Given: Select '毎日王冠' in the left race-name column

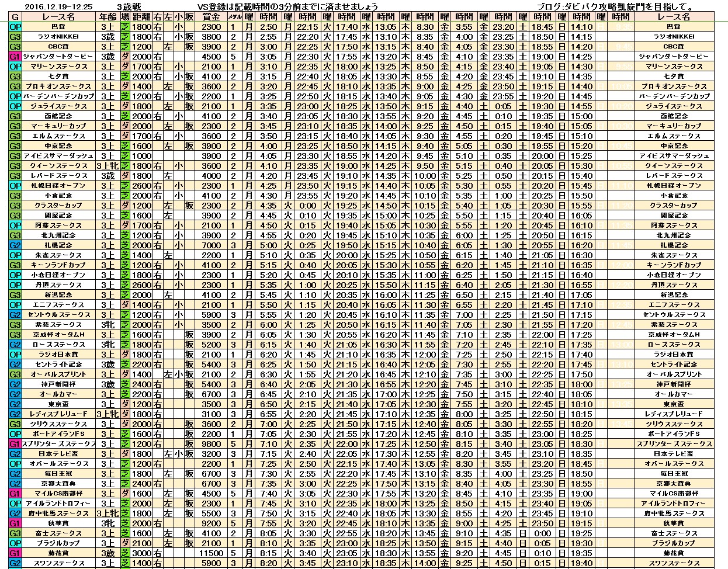Looking at the screenshot, I should click(x=59, y=474).
